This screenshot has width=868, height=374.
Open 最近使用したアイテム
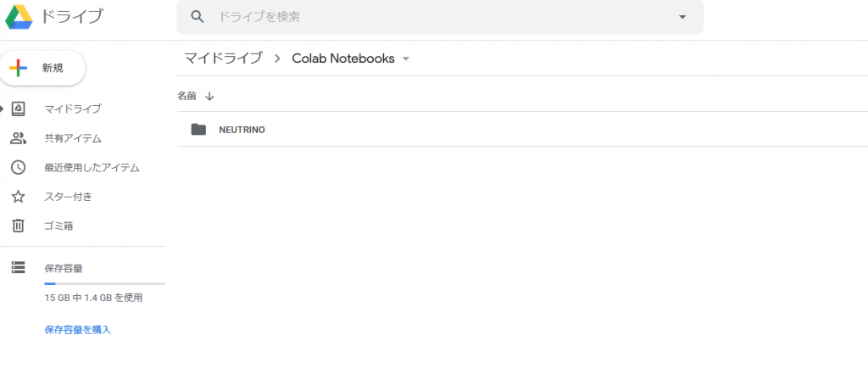(x=92, y=168)
